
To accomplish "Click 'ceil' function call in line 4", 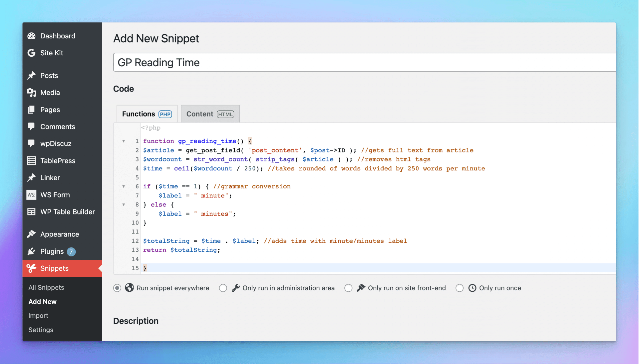I will click(x=181, y=169).
